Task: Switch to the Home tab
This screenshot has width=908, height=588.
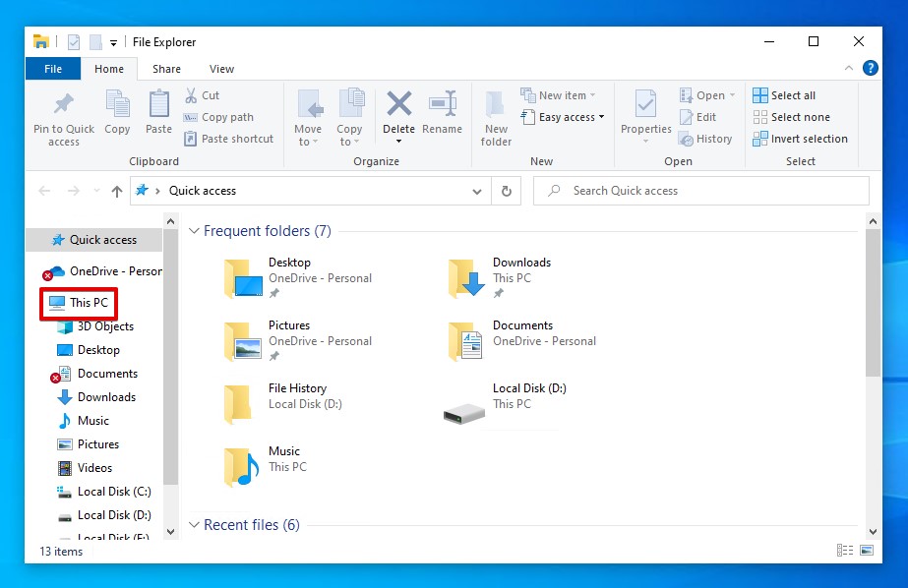Action: pyautogui.click(x=109, y=69)
